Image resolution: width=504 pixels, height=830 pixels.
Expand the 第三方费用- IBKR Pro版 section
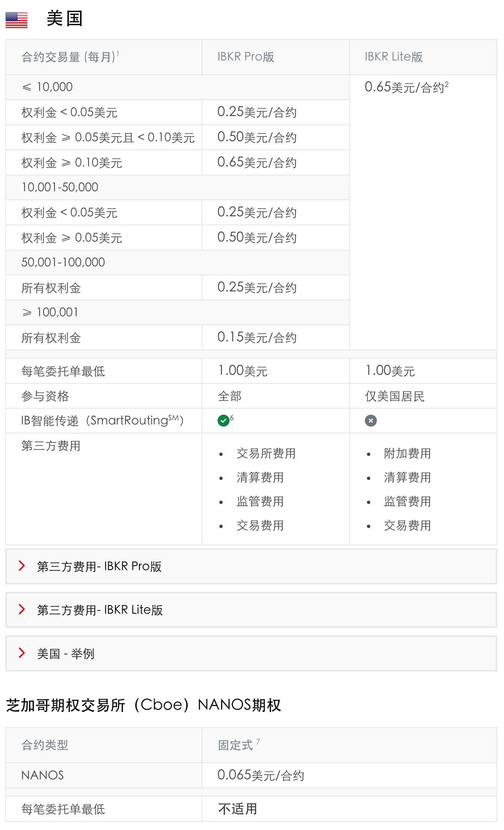click(99, 566)
